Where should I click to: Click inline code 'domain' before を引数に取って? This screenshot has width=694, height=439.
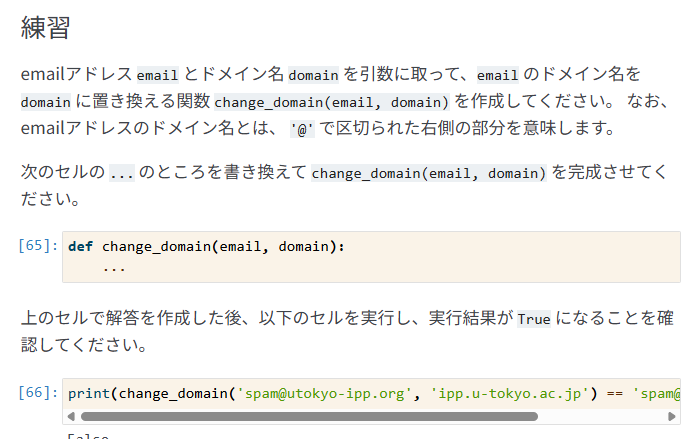click(313, 75)
